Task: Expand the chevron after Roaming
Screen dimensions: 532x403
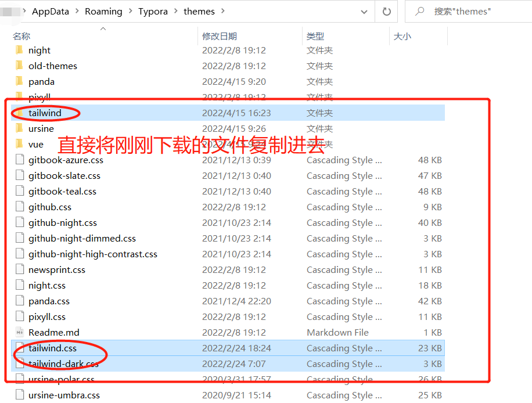Action: (x=130, y=11)
